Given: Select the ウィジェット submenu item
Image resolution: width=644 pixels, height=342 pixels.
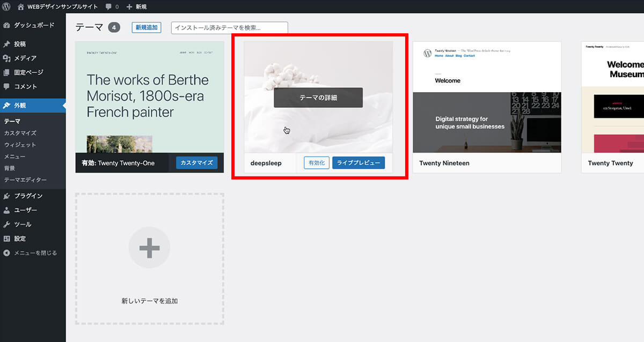Looking at the screenshot, I should 20,145.
